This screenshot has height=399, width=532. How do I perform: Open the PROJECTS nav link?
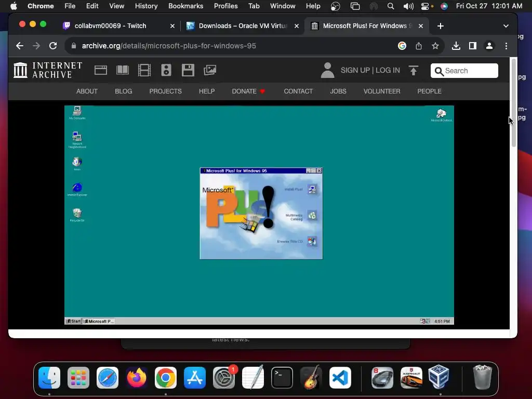[x=166, y=91]
